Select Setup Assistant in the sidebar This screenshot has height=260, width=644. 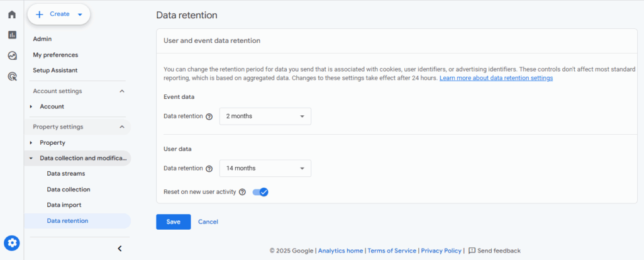pyautogui.click(x=55, y=71)
